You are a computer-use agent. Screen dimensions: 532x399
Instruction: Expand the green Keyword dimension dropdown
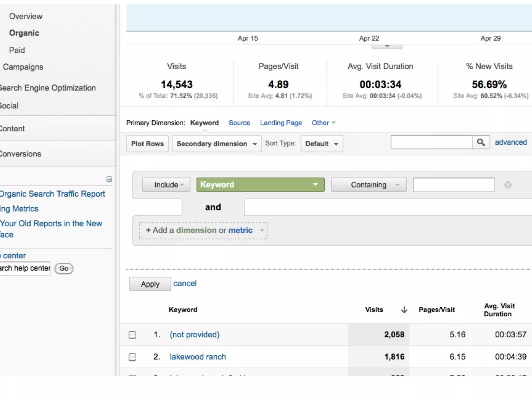pos(260,185)
